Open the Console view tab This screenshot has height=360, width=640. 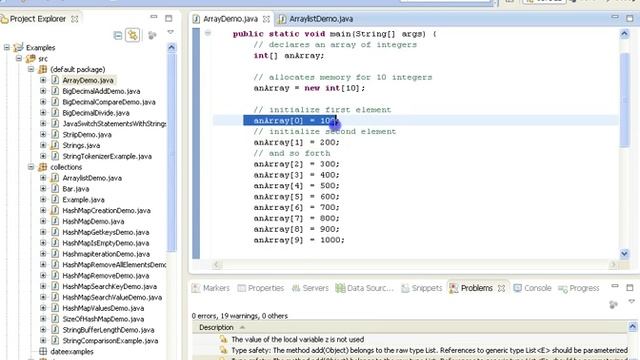pyautogui.click(x=532, y=288)
